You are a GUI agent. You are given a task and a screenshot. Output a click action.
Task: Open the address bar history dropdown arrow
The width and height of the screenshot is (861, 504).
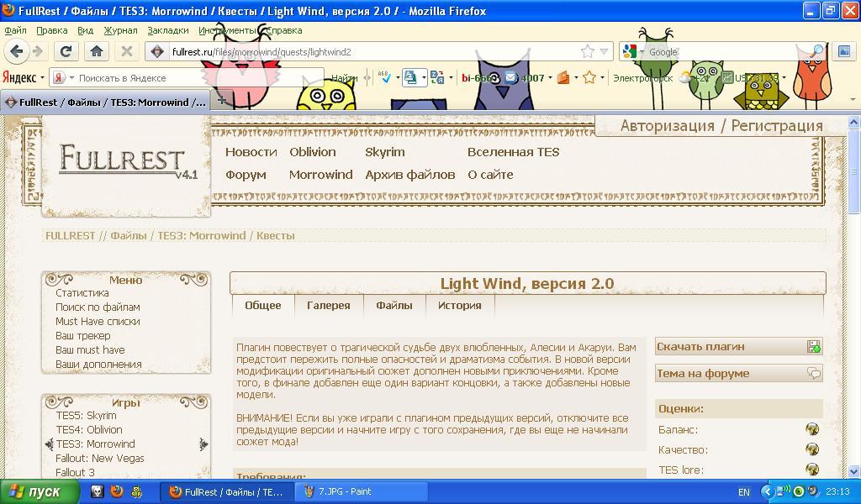point(604,51)
